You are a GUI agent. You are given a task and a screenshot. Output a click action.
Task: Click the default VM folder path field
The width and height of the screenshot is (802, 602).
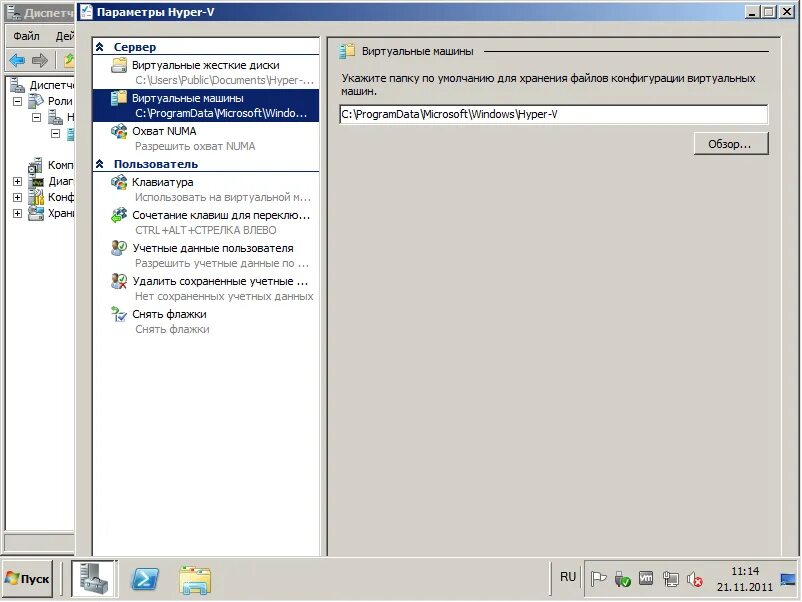pyautogui.click(x=553, y=114)
